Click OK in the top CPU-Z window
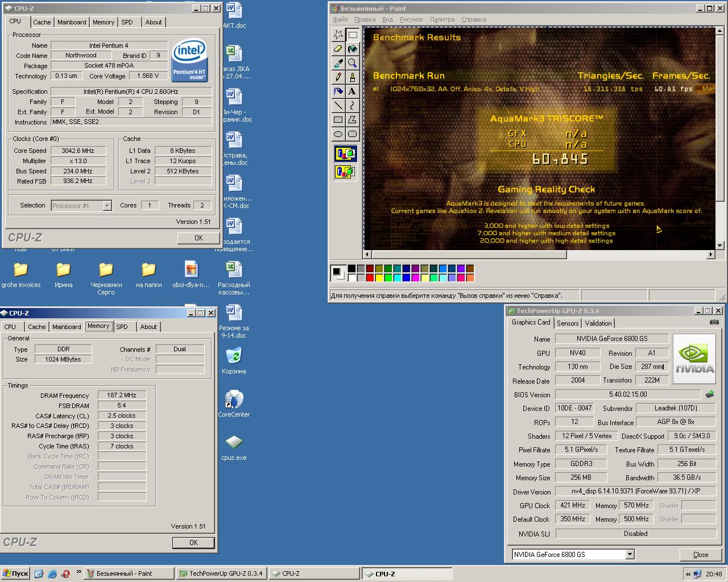Image resolution: width=728 pixels, height=582 pixels. 198,238
